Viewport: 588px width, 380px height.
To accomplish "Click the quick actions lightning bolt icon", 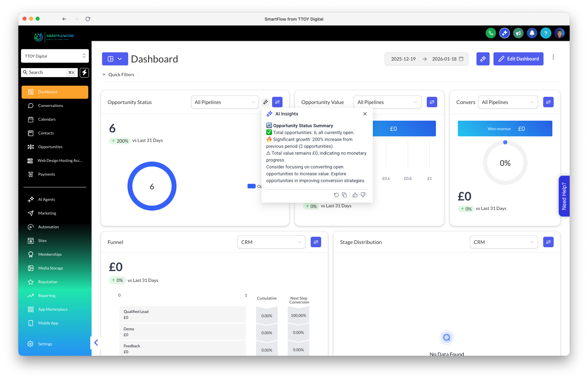I will [x=84, y=73].
